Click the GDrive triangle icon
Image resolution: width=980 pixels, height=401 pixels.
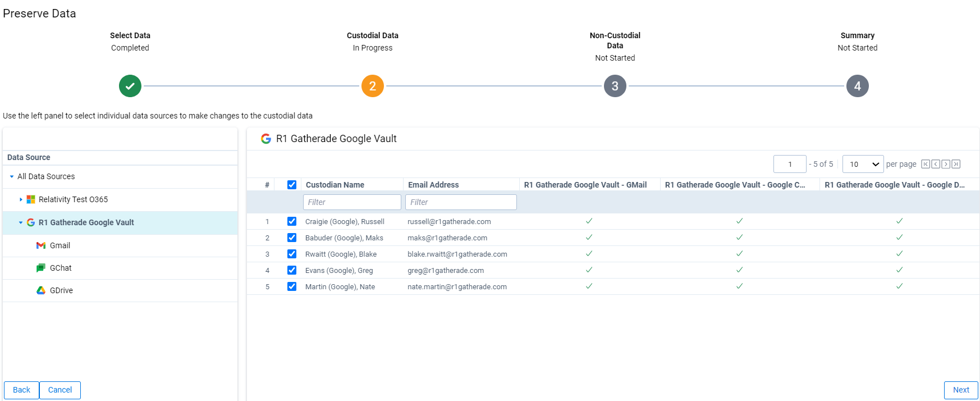[41, 290]
